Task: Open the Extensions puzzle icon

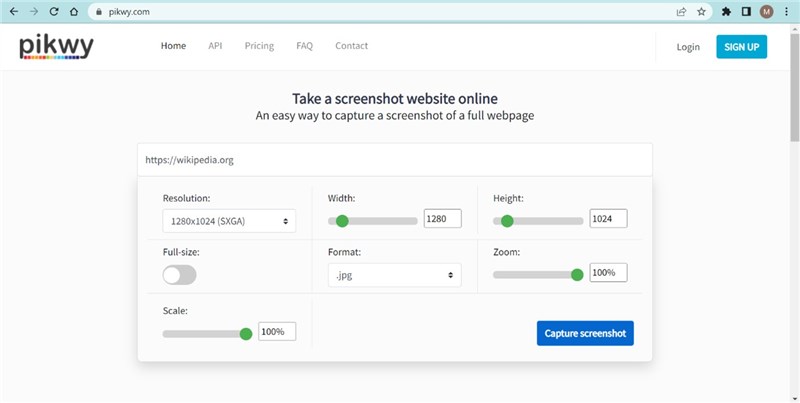Action: point(726,12)
